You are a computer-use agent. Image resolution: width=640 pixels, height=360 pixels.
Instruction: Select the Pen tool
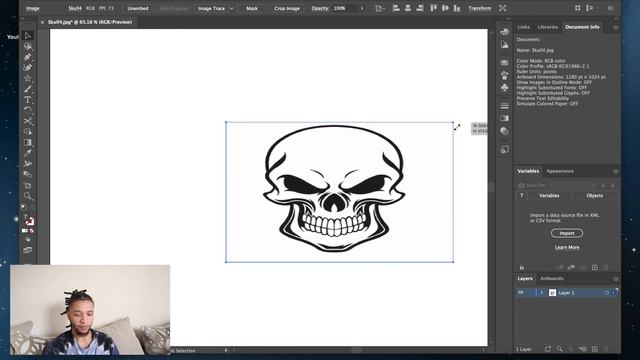pyautogui.click(x=27, y=57)
